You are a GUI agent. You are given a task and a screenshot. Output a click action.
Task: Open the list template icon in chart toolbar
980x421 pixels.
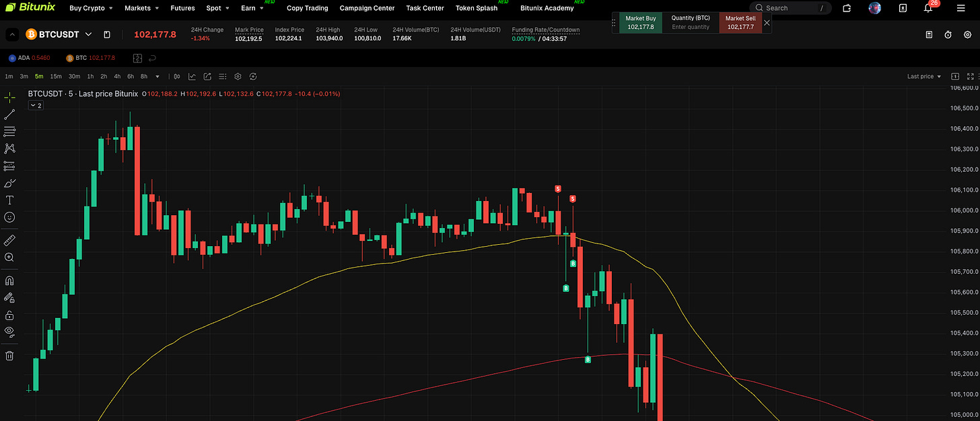(223, 77)
